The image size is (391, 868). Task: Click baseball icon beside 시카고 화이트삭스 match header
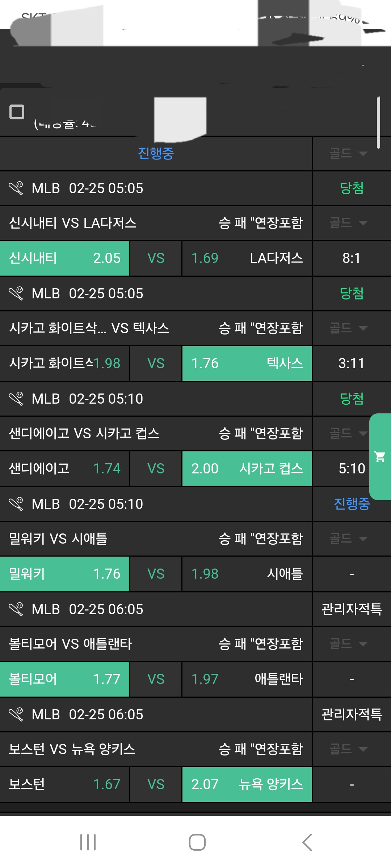click(16, 293)
